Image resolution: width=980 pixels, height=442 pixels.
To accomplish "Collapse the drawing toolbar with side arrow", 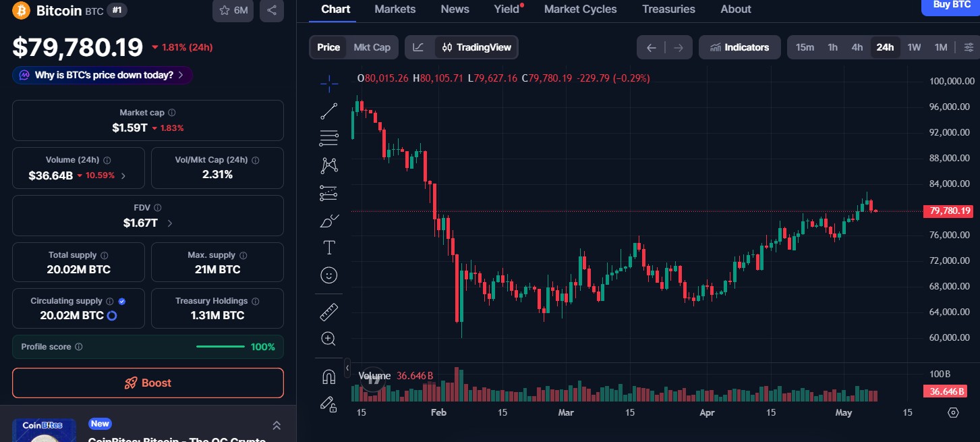I will tap(347, 368).
